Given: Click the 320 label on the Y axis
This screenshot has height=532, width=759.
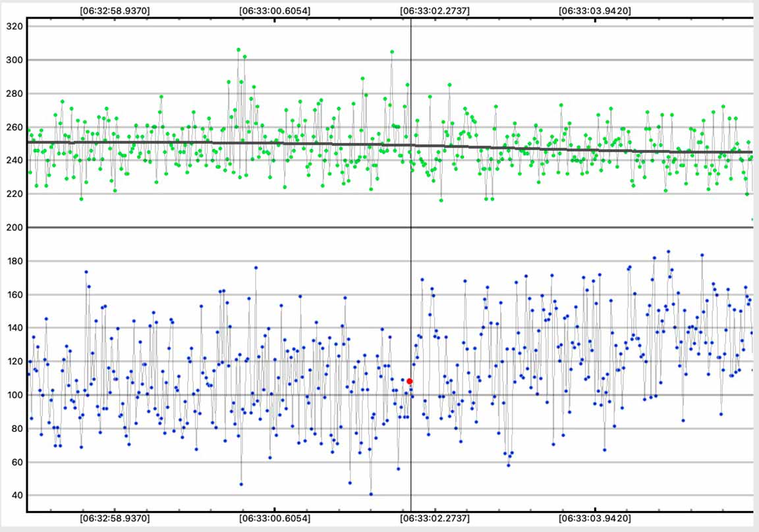Looking at the screenshot, I should [x=14, y=26].
